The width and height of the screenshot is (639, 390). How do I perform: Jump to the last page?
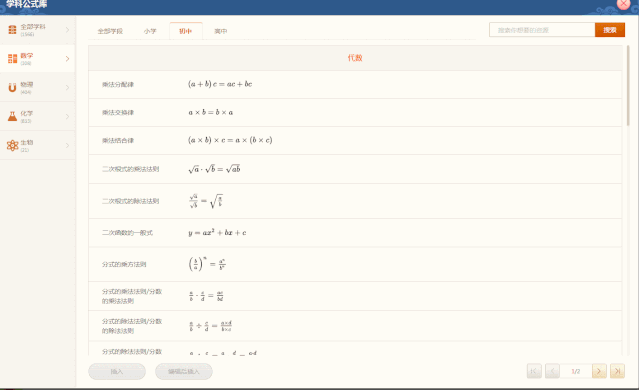pos(617,371)
